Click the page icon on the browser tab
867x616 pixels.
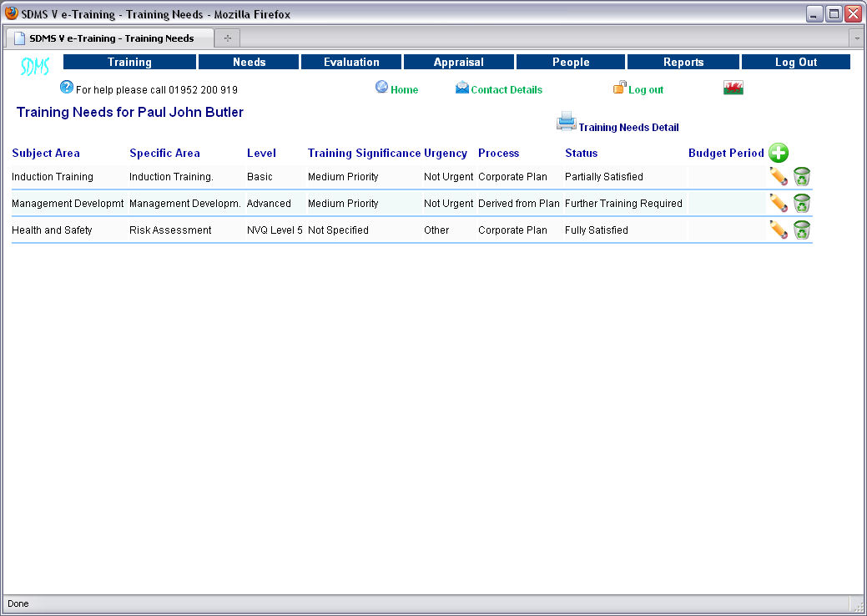pyautogui.click(x=19, y=38)
